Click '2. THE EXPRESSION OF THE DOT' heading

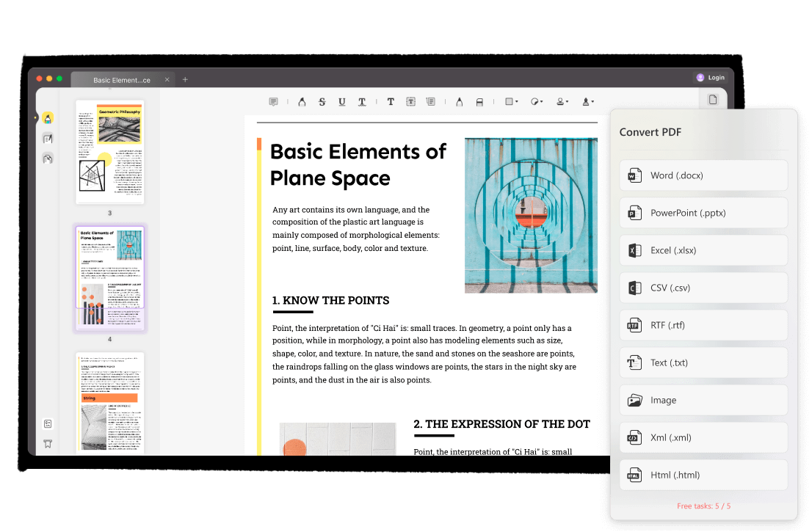pos(501,424)
